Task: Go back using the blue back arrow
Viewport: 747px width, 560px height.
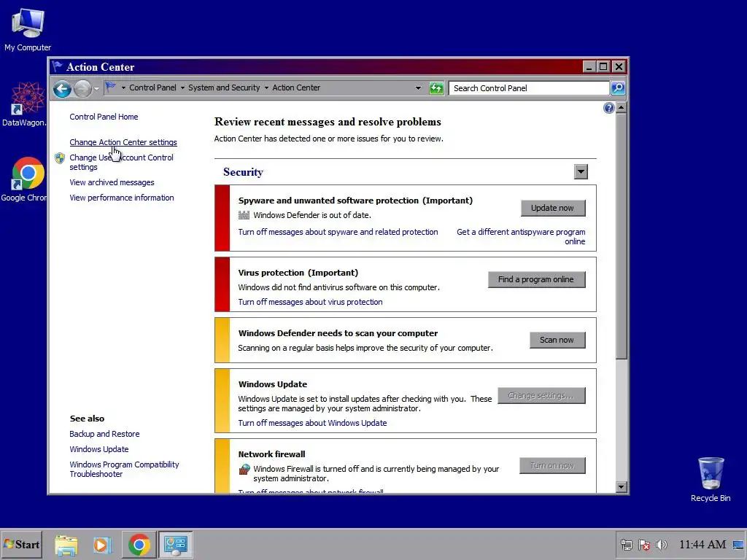Action: pos(63,88)
